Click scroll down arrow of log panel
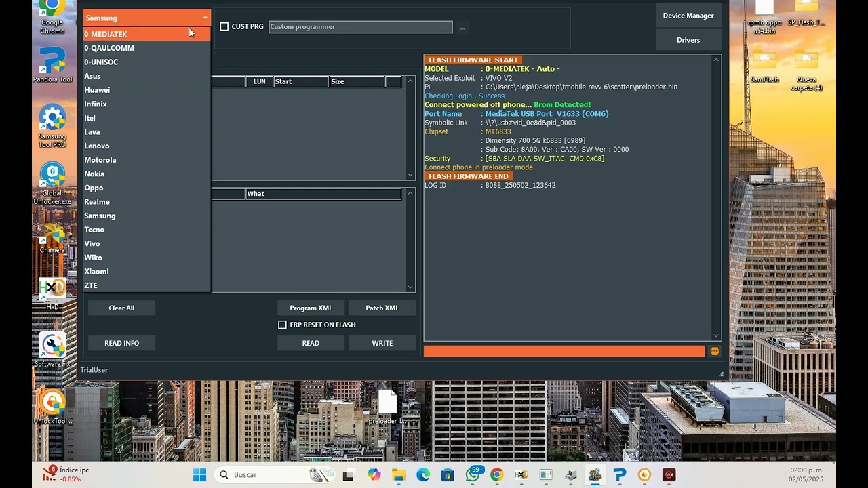868x488 pixels. 716,335
